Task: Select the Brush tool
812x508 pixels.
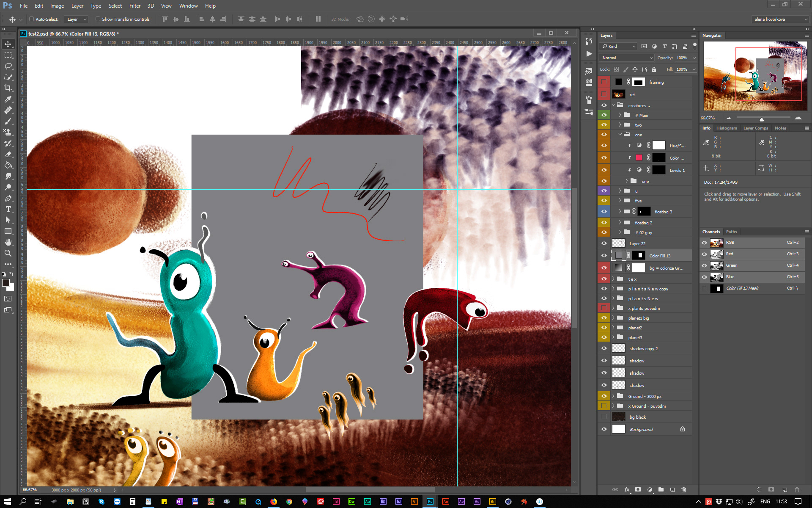Action: click(8, 121)
